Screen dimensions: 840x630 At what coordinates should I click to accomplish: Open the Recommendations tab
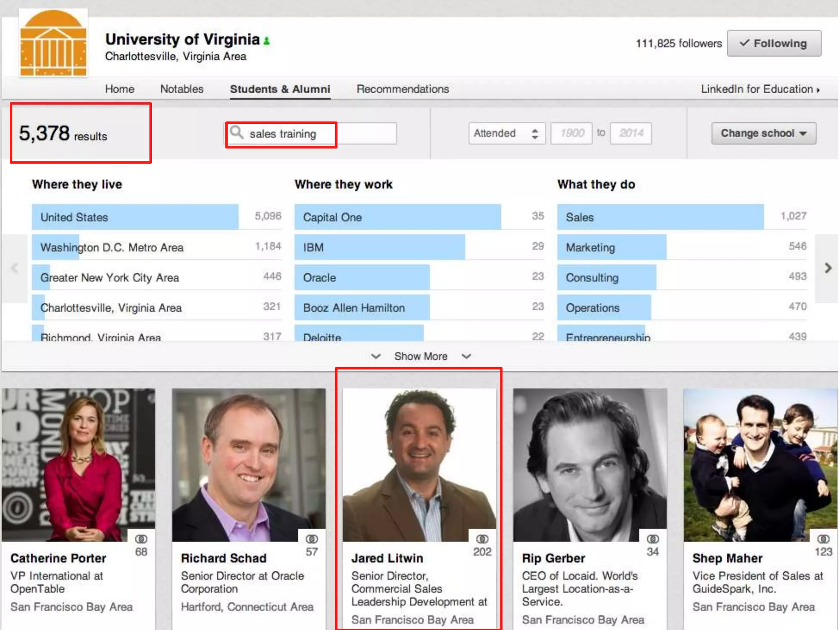(402, 89)
